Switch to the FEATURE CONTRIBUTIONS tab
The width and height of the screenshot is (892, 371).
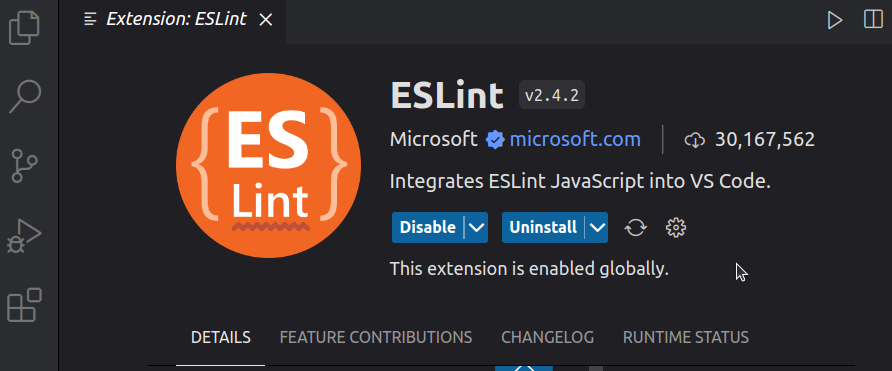pos(376,337)
